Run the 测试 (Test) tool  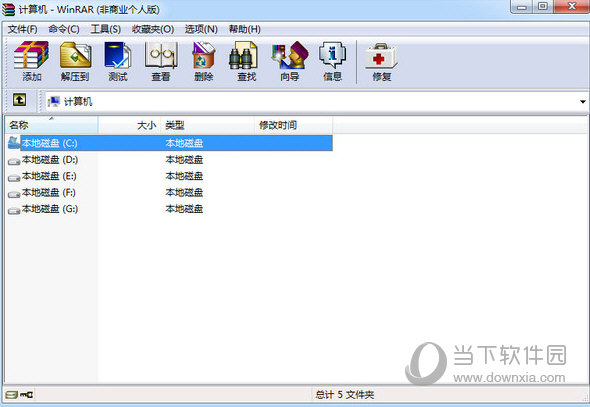click(x=118, y=61)
